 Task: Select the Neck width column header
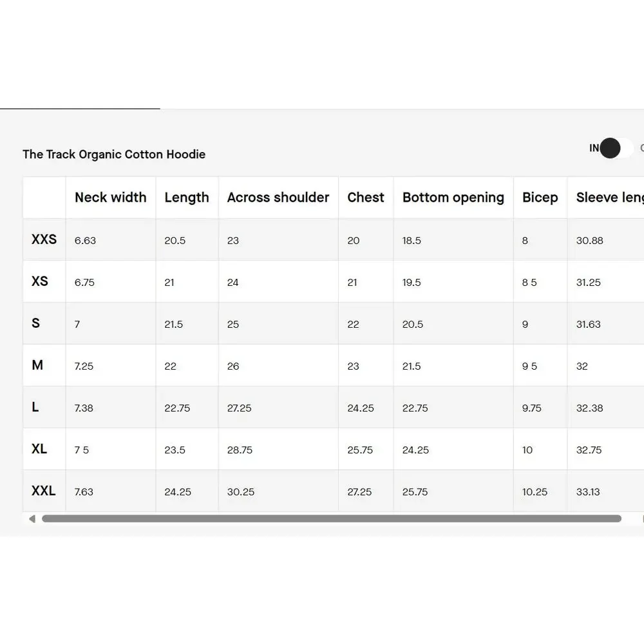click(111, 198)
